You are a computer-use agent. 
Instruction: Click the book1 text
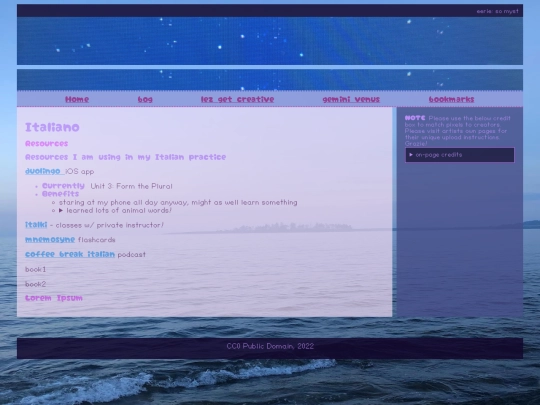(x=35, y=269)
